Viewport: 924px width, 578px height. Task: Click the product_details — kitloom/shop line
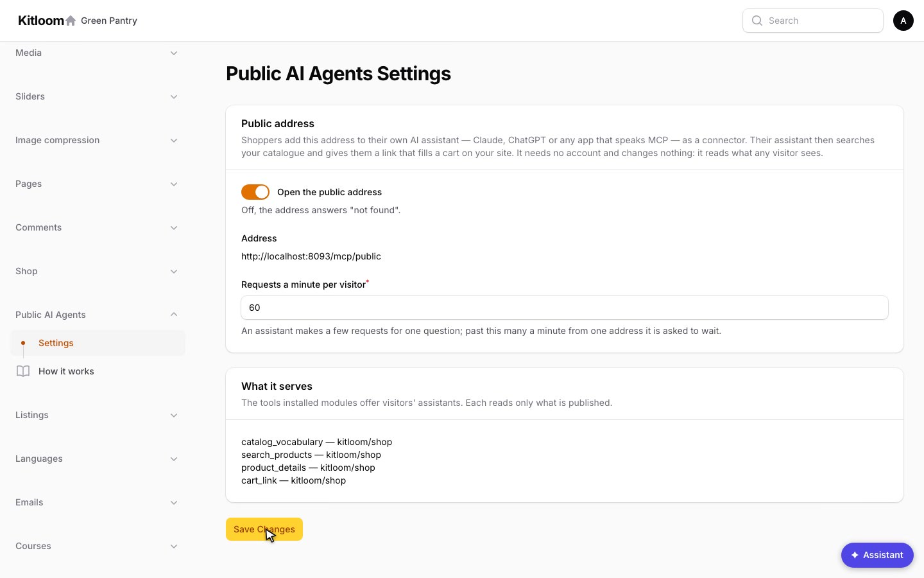coord(308,468)
